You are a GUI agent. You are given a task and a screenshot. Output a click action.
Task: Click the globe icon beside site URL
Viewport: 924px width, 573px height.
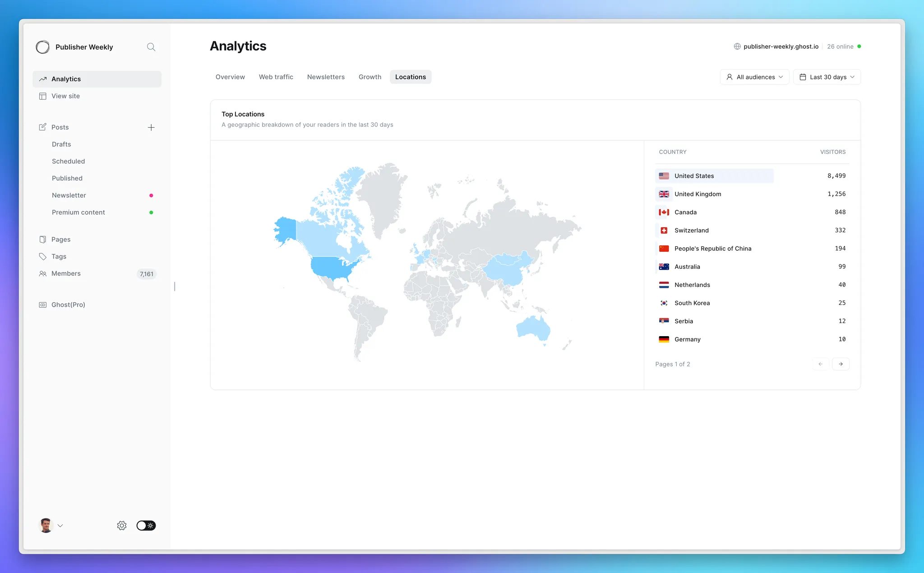point(737,46)
